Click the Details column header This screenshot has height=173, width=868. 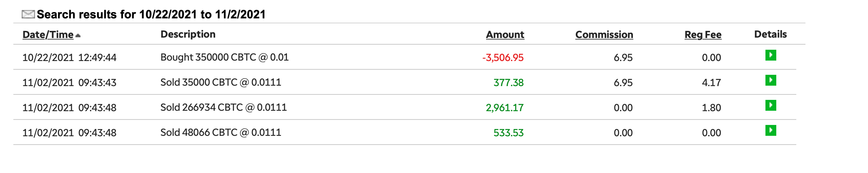click(770, 34)
